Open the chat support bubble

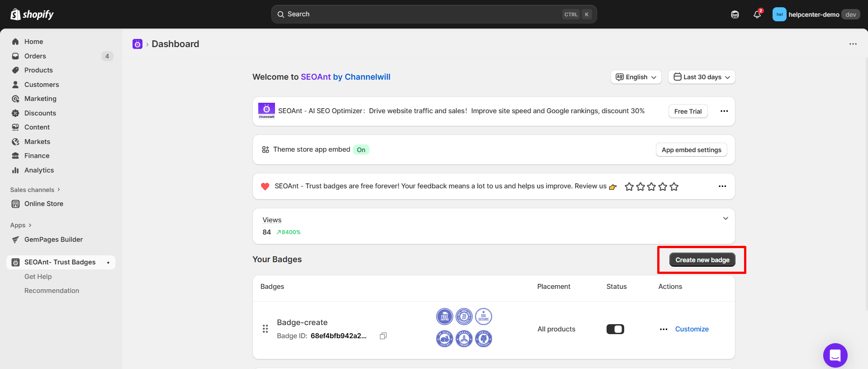coord(835,355)
